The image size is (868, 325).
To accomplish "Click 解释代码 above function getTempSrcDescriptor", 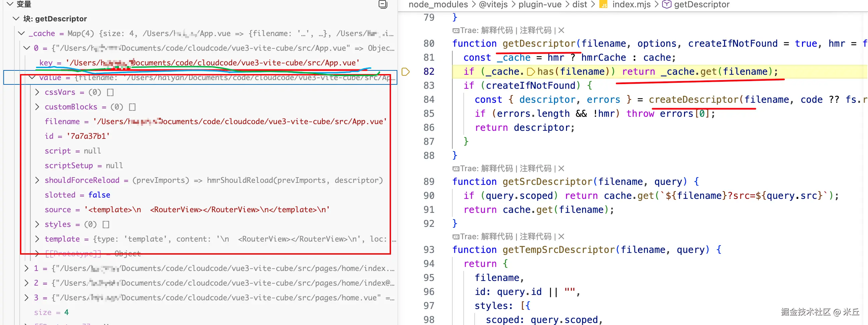I will [497, 237].
